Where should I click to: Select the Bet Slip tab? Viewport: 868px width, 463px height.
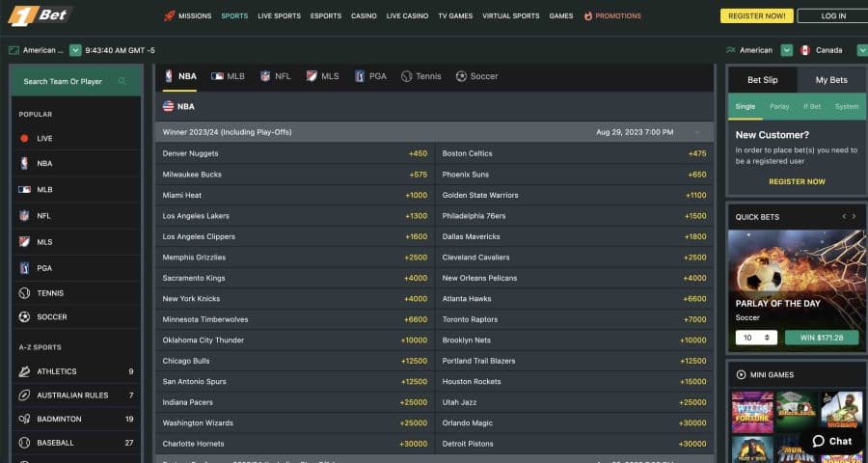(762, 80)
